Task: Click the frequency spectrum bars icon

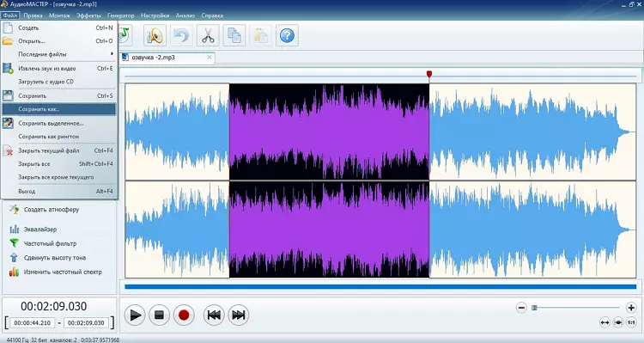Action: [15, 272]
